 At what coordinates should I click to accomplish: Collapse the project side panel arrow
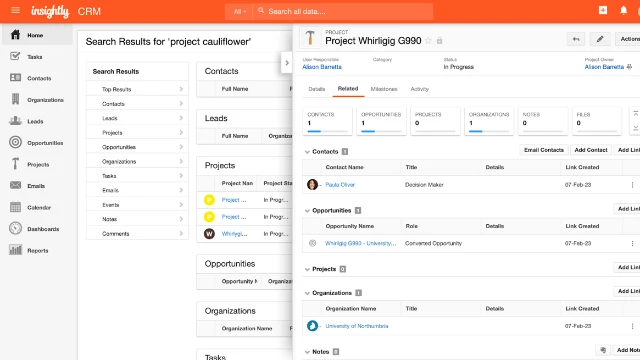tap(287, 63)
